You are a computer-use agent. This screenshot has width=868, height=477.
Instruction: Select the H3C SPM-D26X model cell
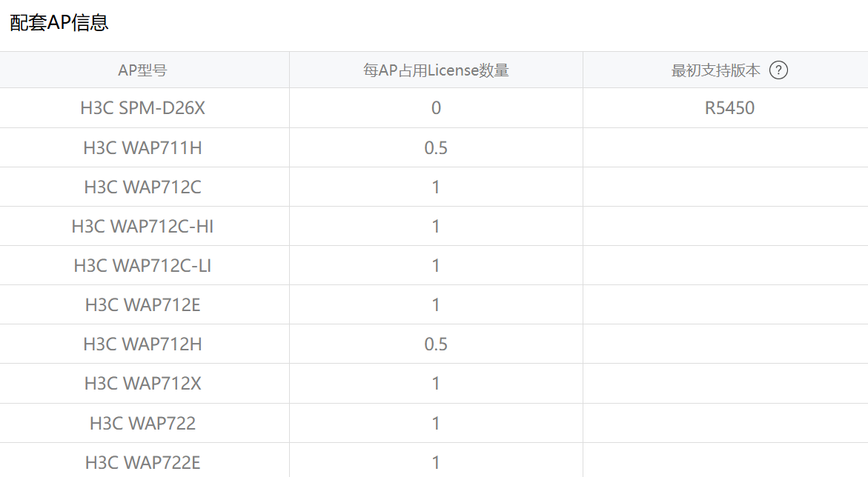[142, 108]
